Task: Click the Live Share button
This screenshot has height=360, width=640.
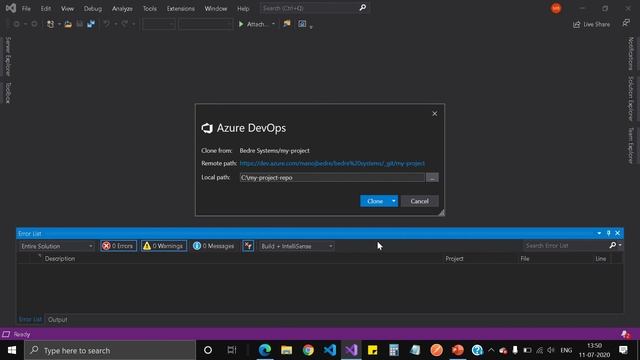Action: (591, 24)
